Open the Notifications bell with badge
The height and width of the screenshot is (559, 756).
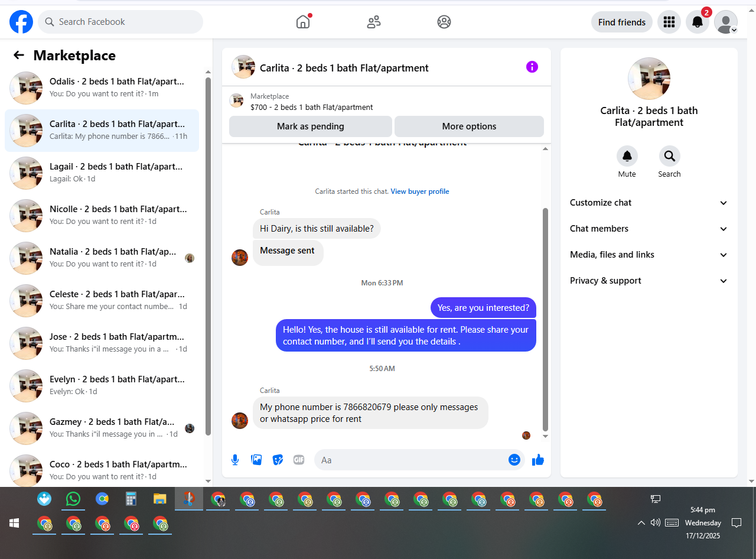(x=698, y=22)
